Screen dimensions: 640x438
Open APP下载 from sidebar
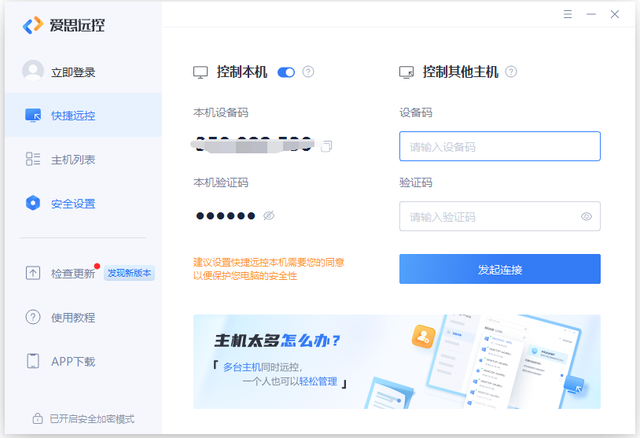click(73, 361)
